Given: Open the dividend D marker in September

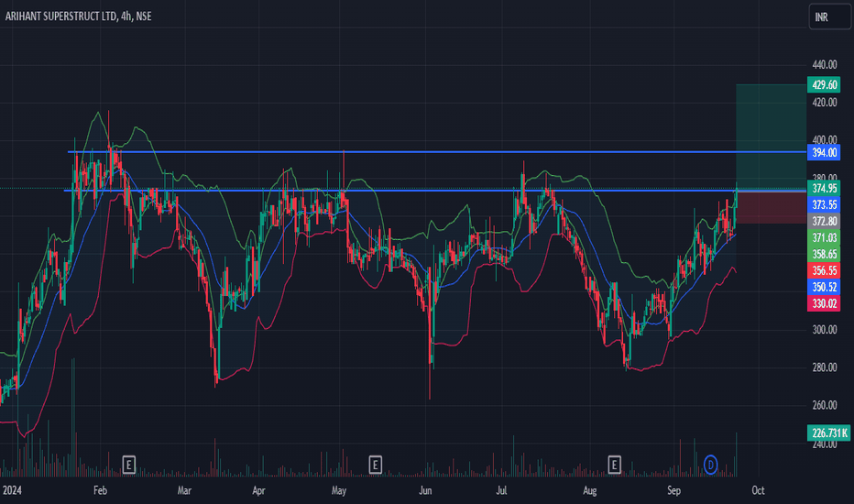Looking at the screenshot, I should coord(710,465).
